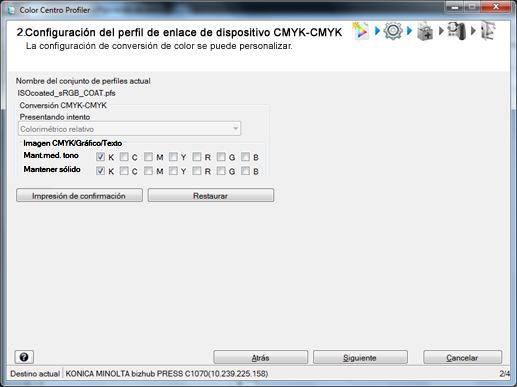The height and width of the screenshot is (387, 517).
Task: Click the Conversión CMYK-CMYK group label
Action: (x=63, y=105)
